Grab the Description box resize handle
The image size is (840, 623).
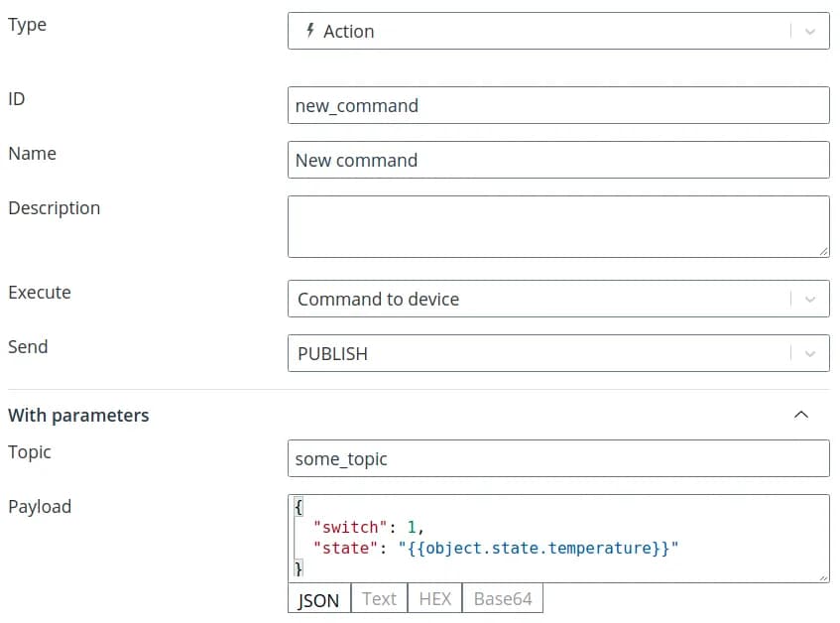pos(823,252)
